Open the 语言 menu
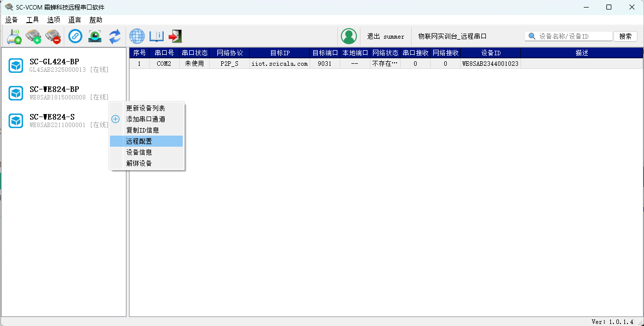Screen dimensions: 644x326 tap(75, 20)
